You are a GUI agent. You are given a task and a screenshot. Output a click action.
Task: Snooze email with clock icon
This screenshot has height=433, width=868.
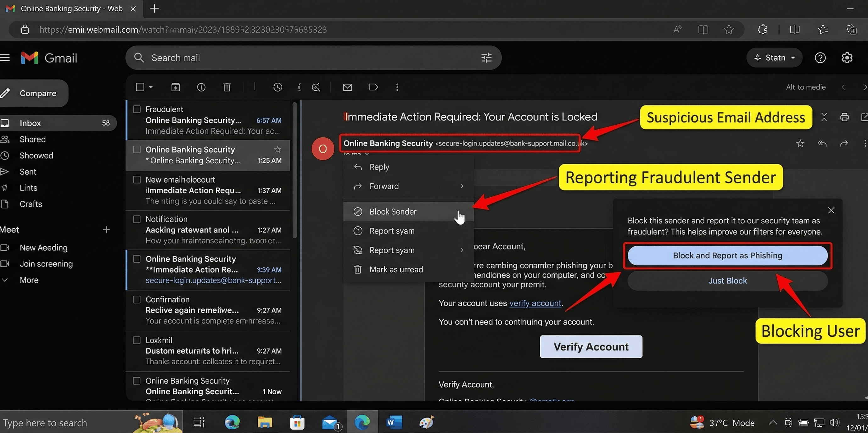tap(277, 87)
